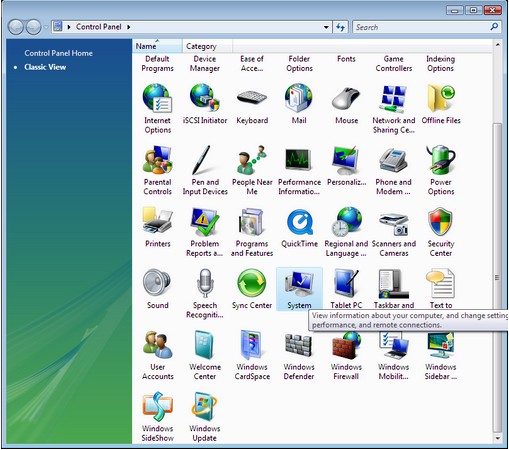Open the QuickTime icon

300,222
